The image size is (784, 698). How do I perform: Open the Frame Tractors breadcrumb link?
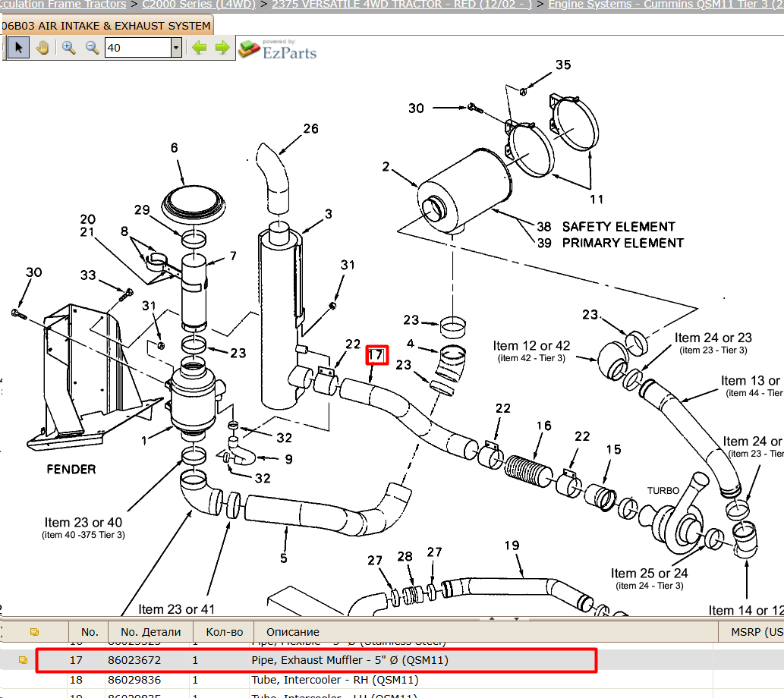[x=63, y=5]
